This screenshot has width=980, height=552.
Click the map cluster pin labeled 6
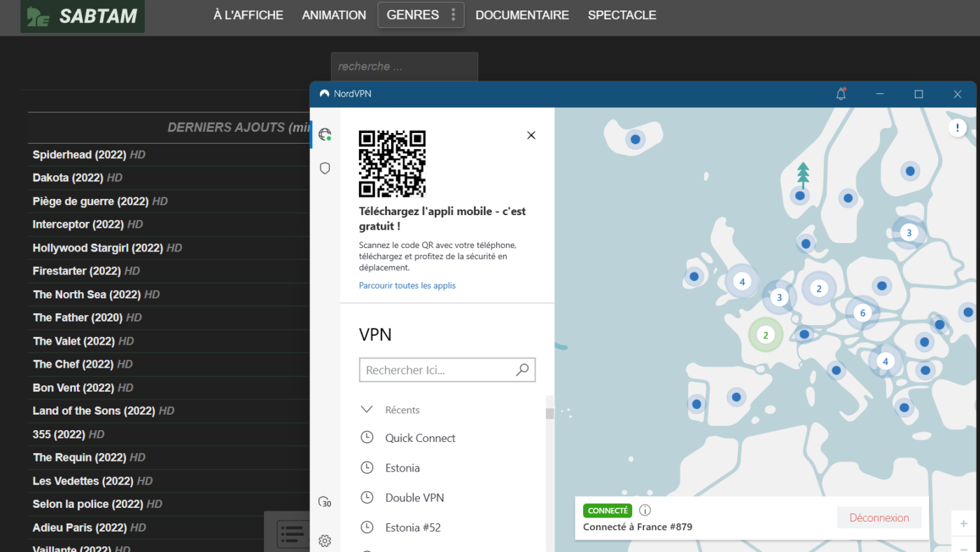[x=862, y=313]
